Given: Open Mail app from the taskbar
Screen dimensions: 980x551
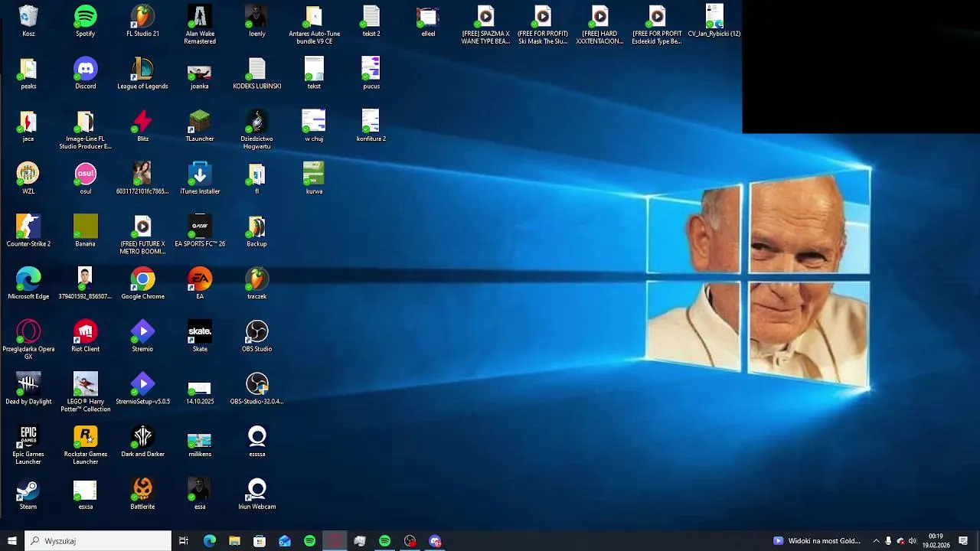Looking at the screenshot, I should pyautogui.click(x=285, y=541).
